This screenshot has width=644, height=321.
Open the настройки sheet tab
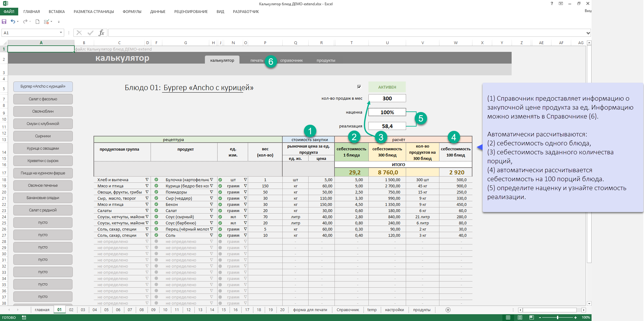[x=394, y=310]
